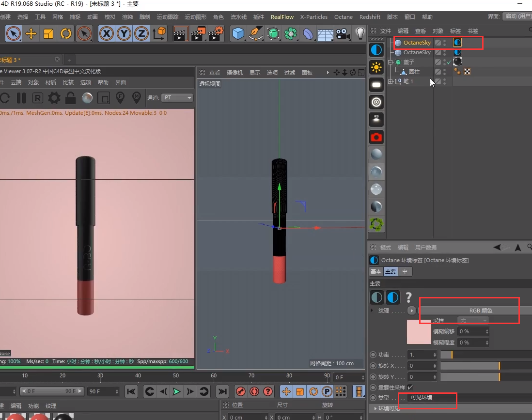
Task: Select the Move tool in top toolbar
Action: click(x=31, y=34)
